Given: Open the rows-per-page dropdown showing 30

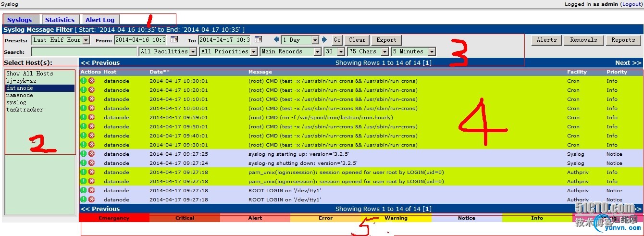Looking at the screenshot, I should click(x=334, y=51).
